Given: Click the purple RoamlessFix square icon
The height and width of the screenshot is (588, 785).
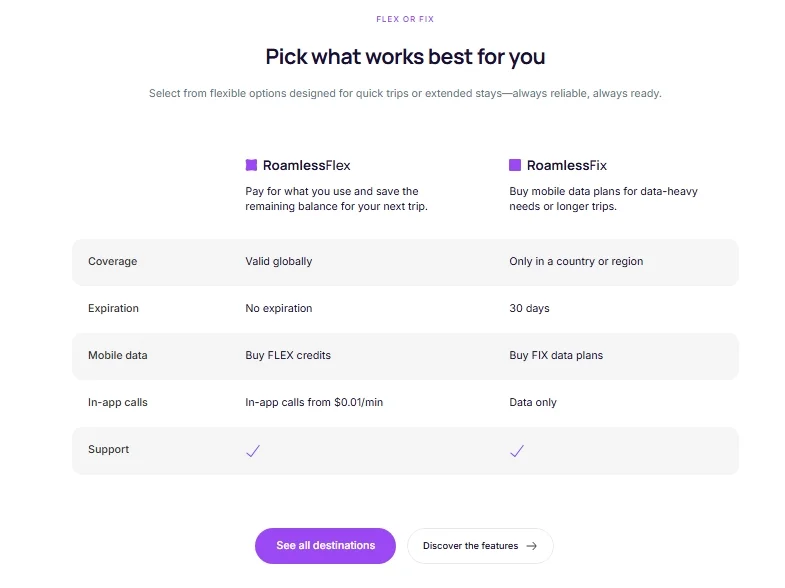Looking at the screenshot, I should click(x=515, y=165).
